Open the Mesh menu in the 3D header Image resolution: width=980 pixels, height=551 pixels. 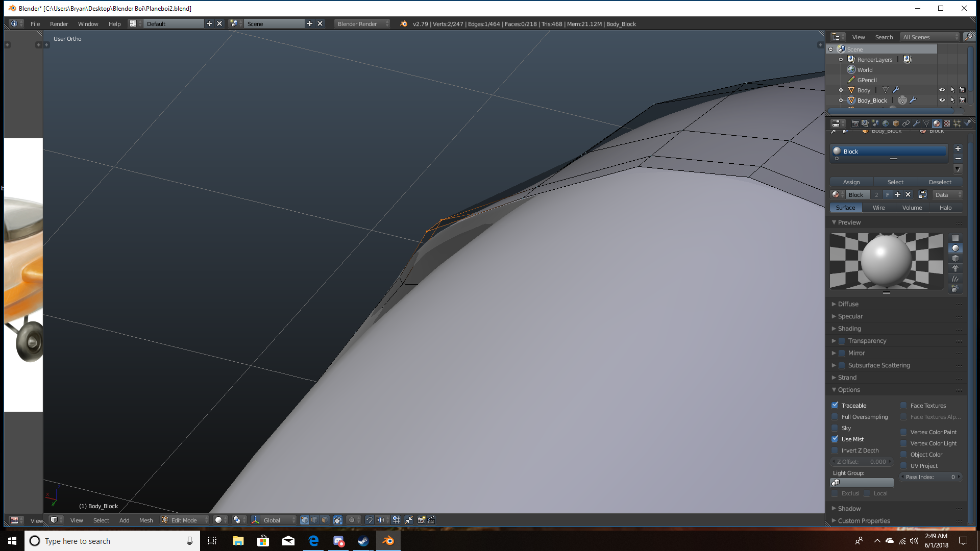tap(146, 520)
